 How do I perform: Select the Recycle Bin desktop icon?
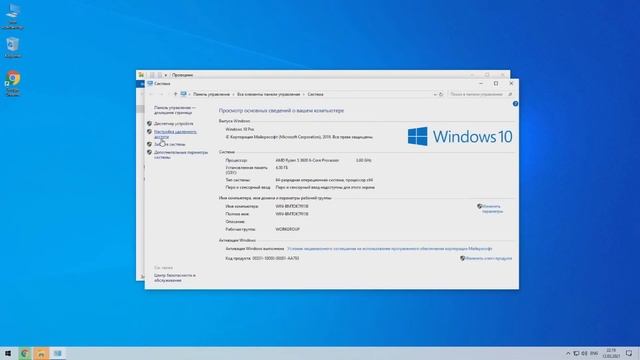pos(13,48)
